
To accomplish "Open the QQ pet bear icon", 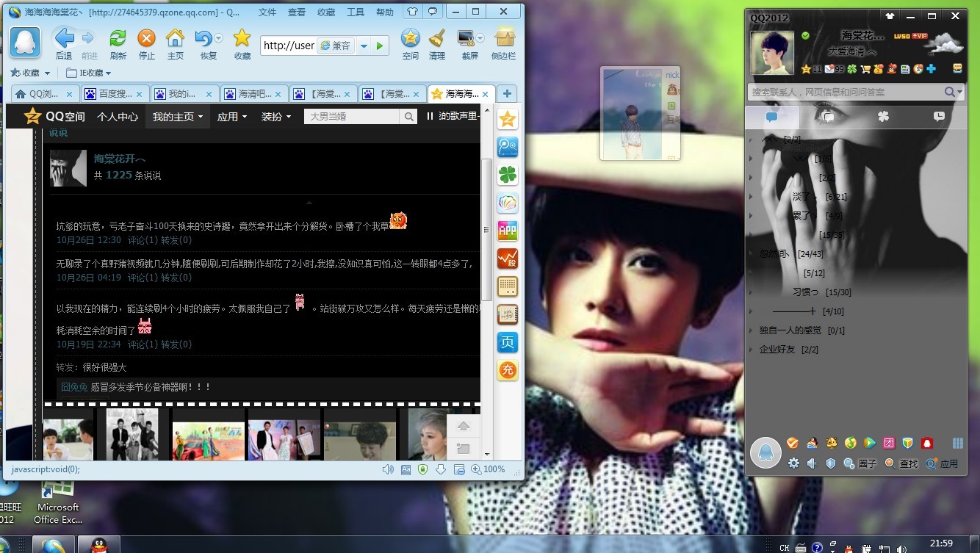I will tap(832, 443).
